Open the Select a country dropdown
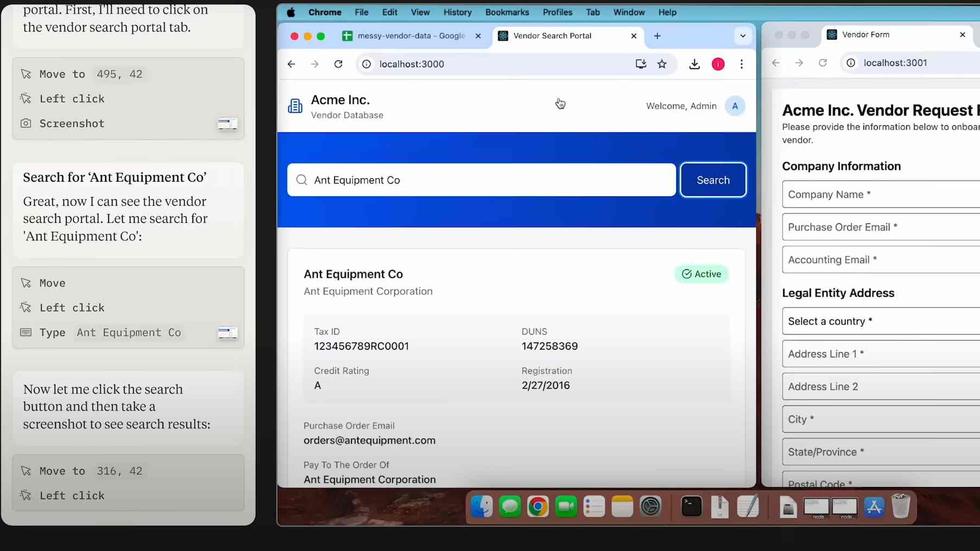Screen dimensions: 980x551 click(x=881, y=321)
